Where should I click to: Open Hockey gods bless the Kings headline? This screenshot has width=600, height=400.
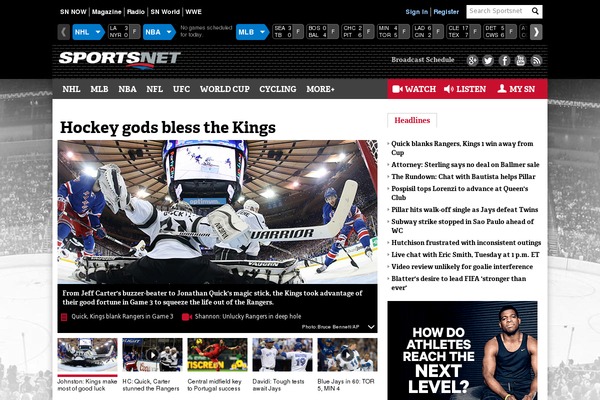[x=168, y=127]
